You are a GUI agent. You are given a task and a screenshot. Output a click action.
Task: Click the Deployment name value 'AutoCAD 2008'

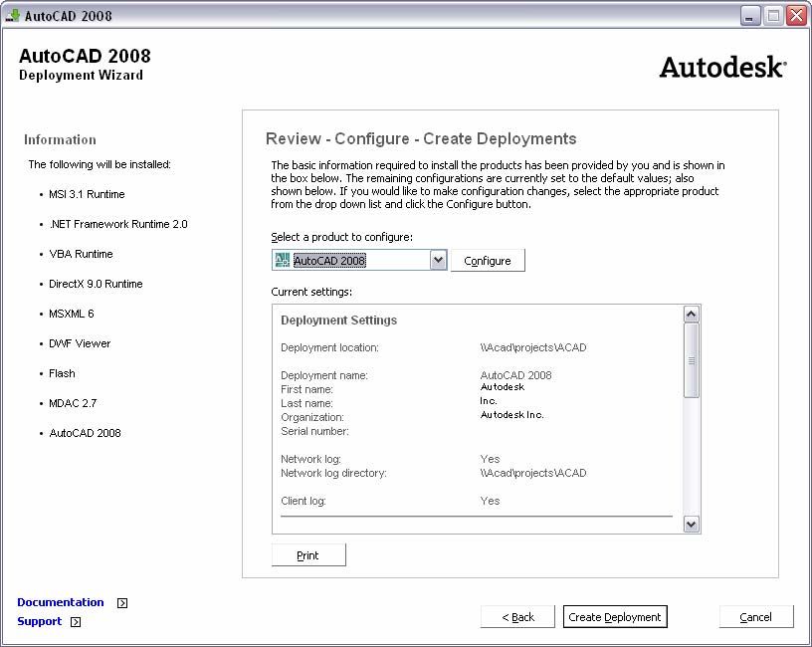coord(515,375)
